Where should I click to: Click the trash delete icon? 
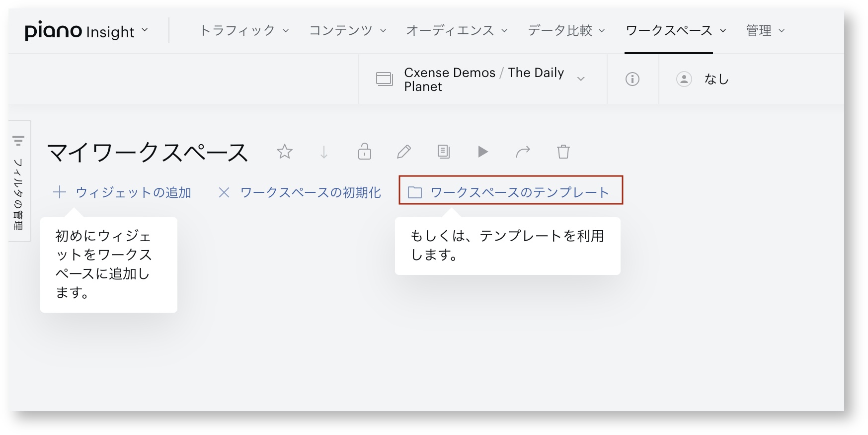563,152
